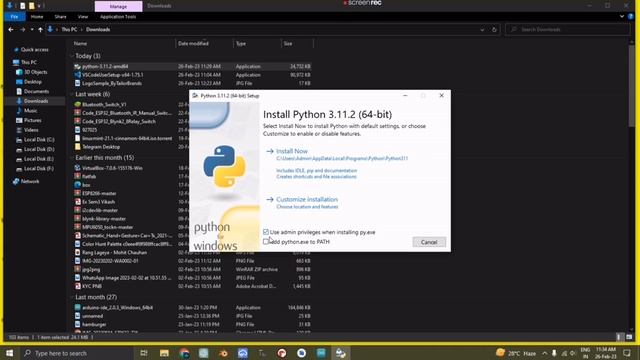Collapse Earlier this month (15) group

(72, 158)
